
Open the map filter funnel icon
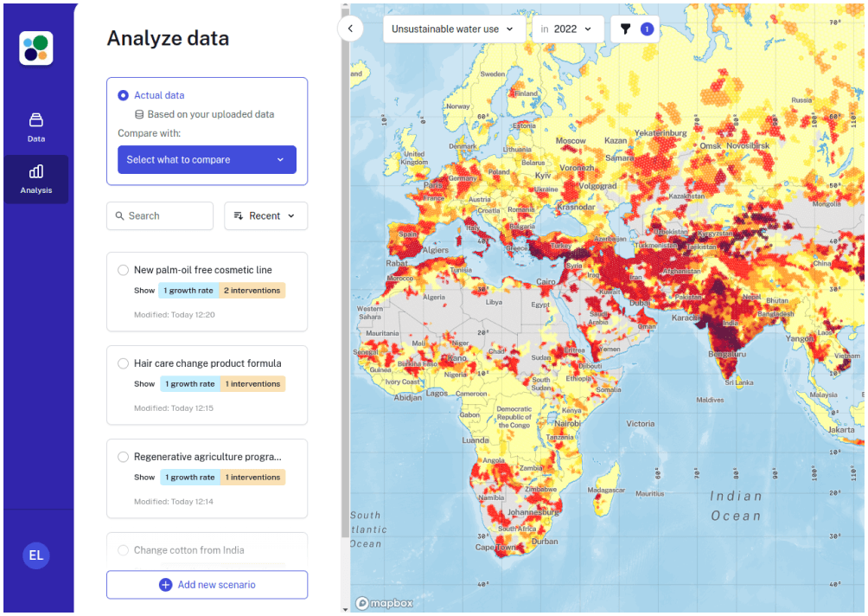click(x=626, y=29)
